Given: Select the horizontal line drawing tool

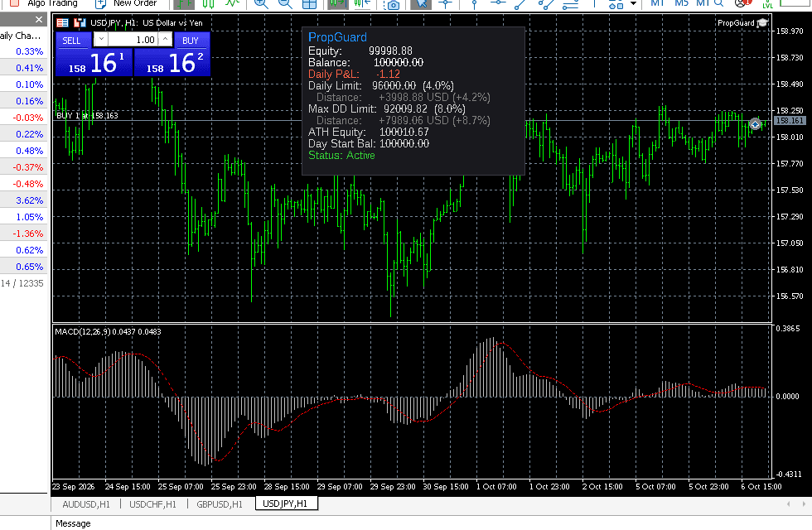Looking at the screenshot, I should [x=498, y=3].
